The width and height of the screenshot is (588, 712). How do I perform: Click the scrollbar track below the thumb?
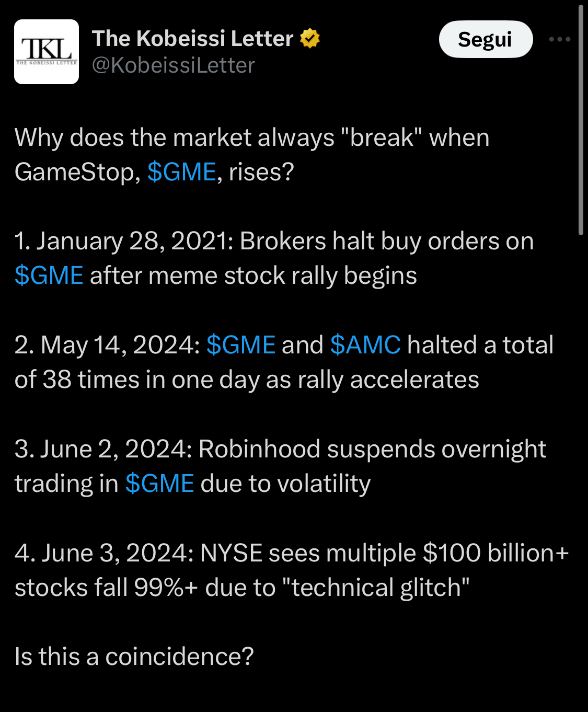pos(581,470)
